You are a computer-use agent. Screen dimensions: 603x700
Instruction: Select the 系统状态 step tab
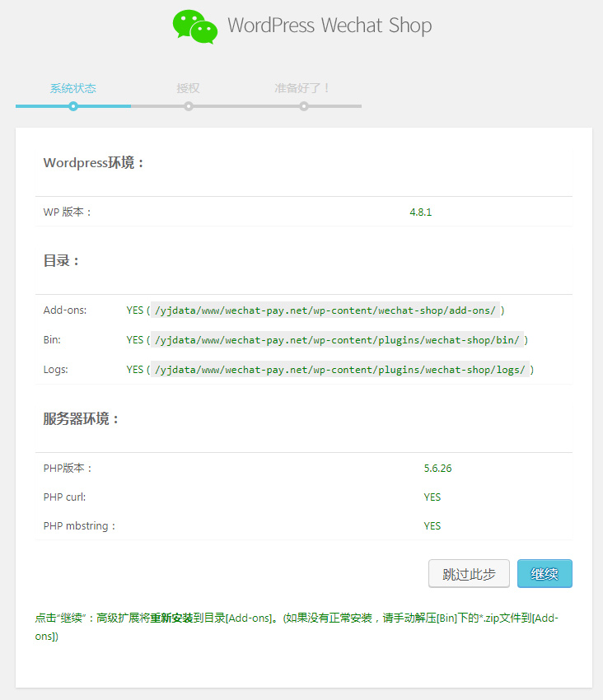[73, 88]
